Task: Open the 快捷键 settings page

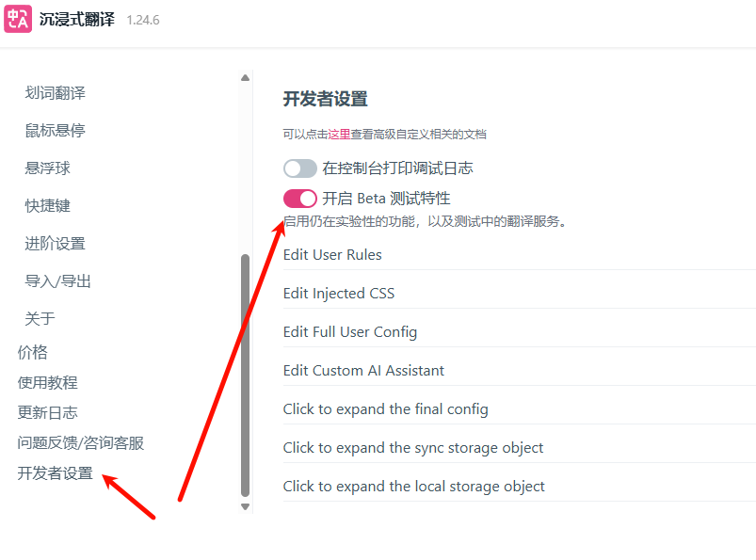Action: [48, 206]
